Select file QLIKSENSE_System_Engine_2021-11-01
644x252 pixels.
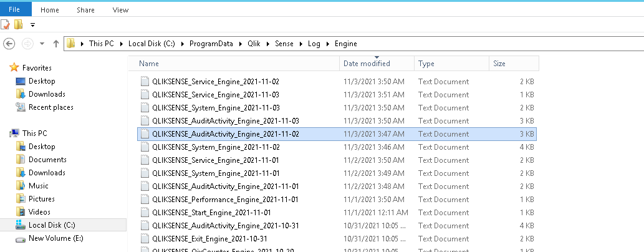[x=216, y=173]
